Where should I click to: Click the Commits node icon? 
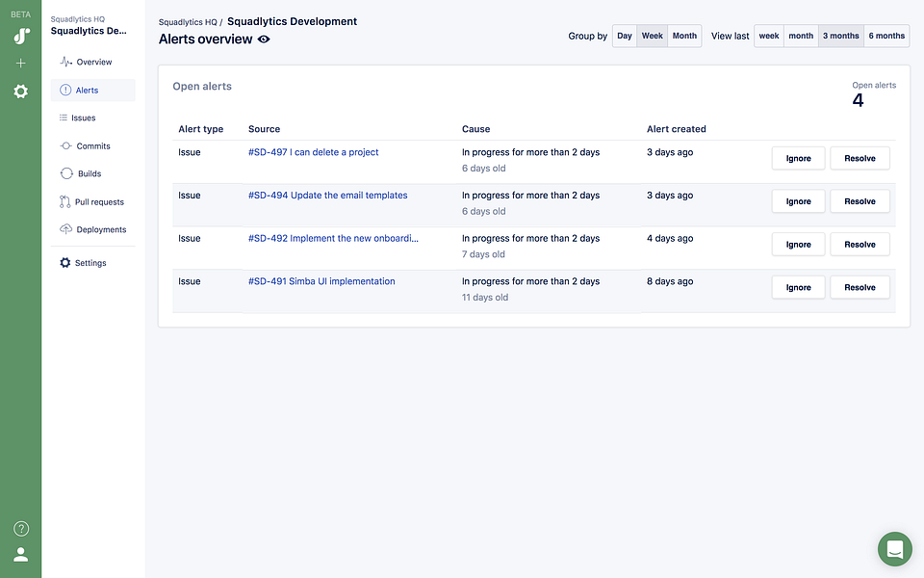pyautogui.click(x=66, y=145)
